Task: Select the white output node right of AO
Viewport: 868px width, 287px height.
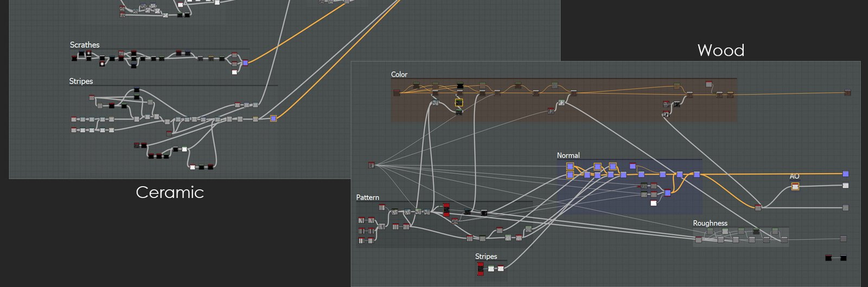Action: [845, 186]
